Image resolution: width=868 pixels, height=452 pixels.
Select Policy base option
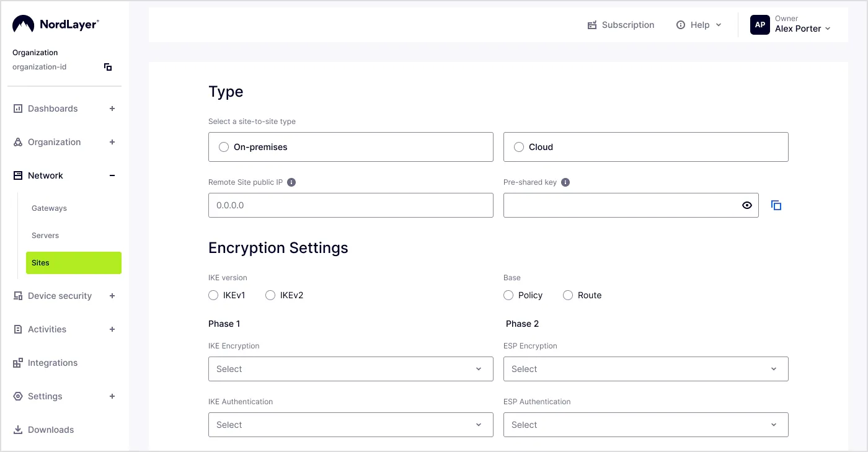[508, 295]
